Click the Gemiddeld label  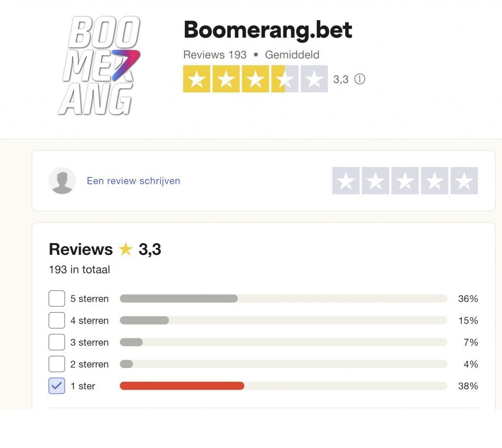292,55
